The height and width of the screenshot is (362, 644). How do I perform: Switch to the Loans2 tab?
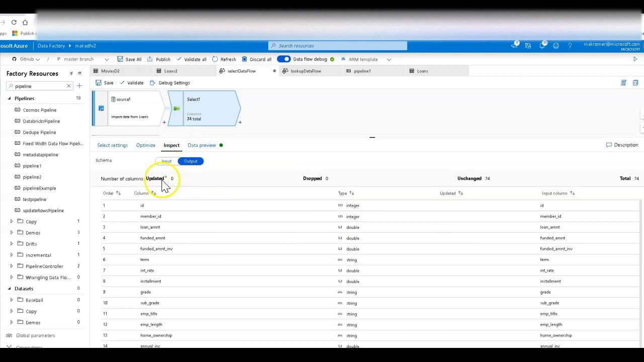(x=171, y=71)
